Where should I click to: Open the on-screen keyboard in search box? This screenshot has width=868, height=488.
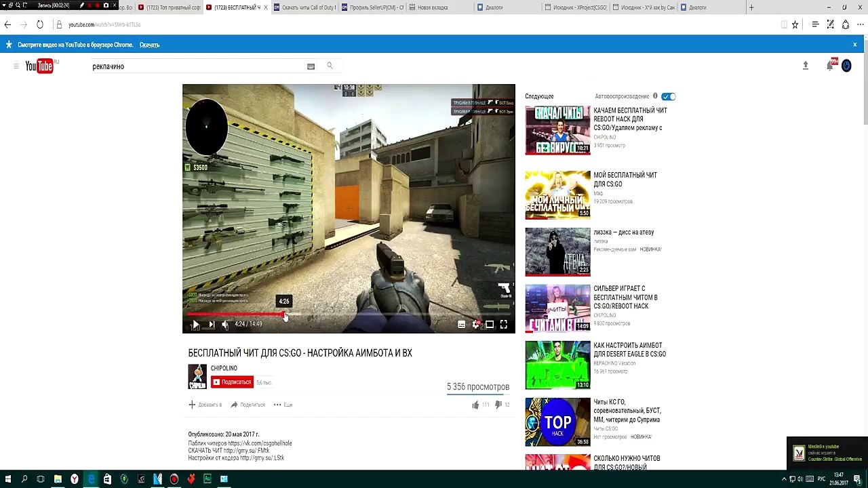pos(311,66)
